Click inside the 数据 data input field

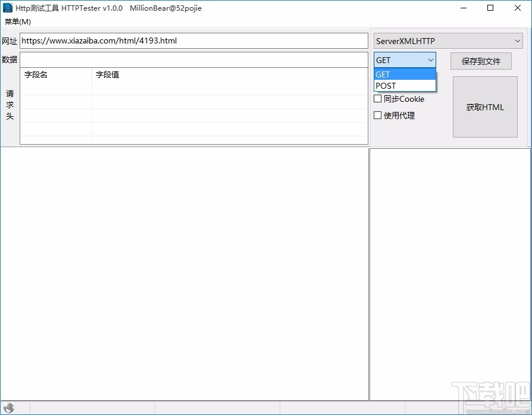tap(193, 60)
